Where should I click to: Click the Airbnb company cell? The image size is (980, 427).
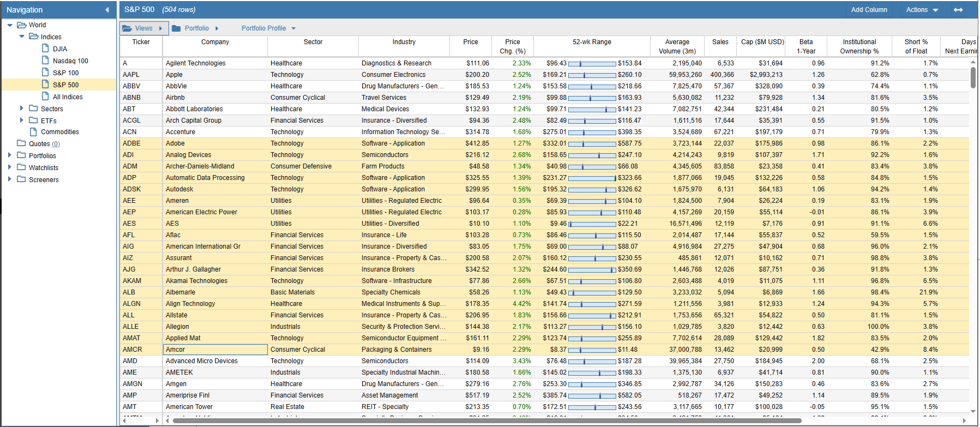click(215, 98)
